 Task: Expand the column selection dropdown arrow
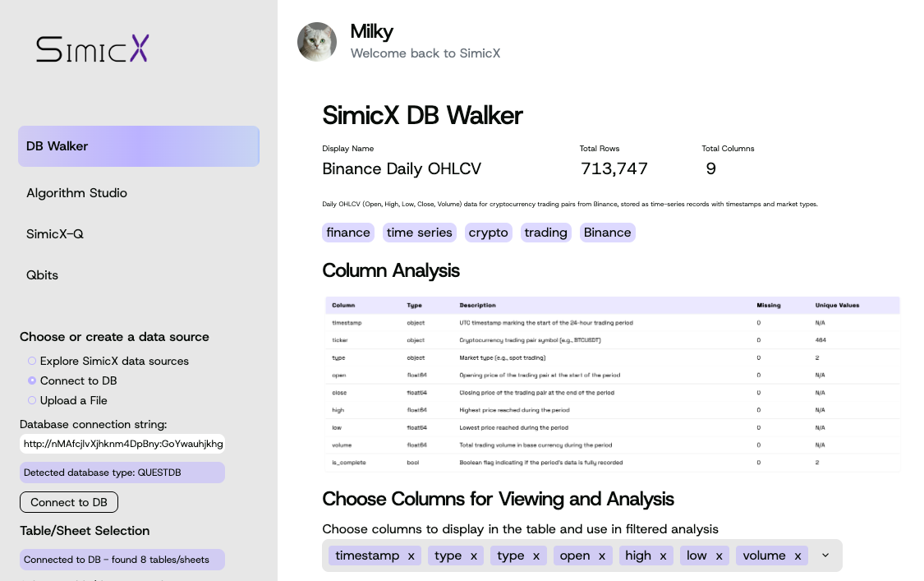pyautogui.click(x=825, y=556)
